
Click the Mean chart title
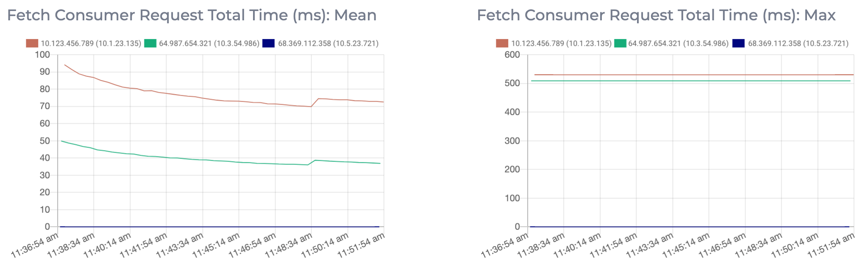coord(192,15)
